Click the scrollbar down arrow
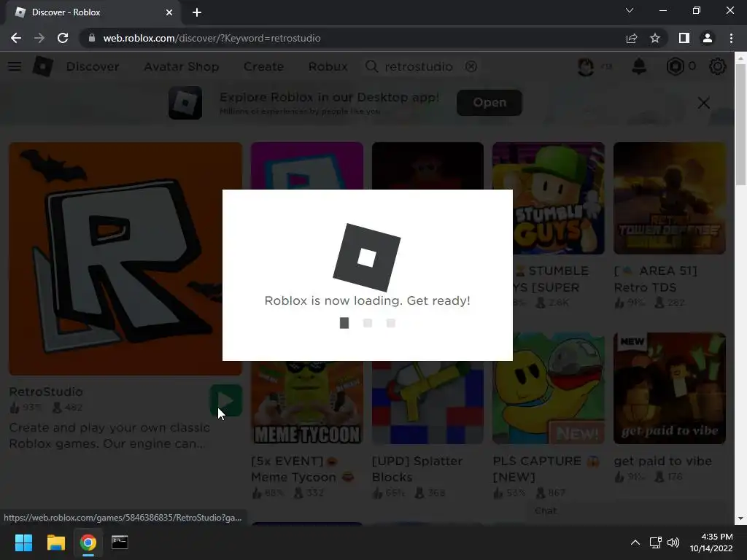Viewport: 747px width, 560px height. pos(740,518)
